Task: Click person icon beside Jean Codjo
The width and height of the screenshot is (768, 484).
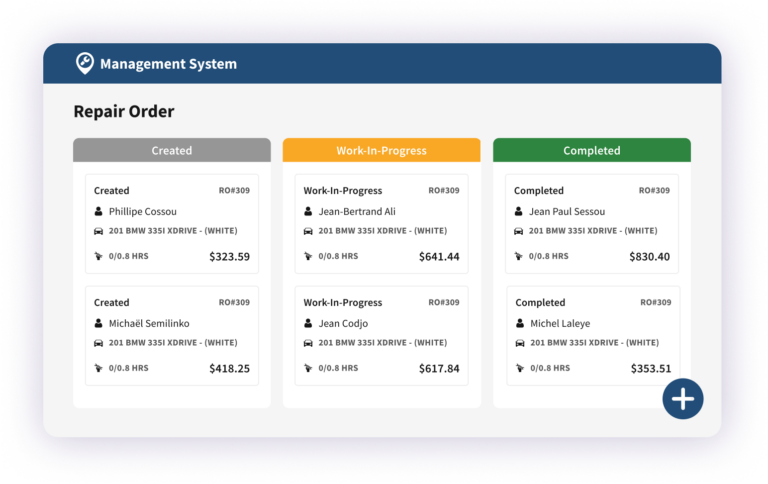Action: 308,323
